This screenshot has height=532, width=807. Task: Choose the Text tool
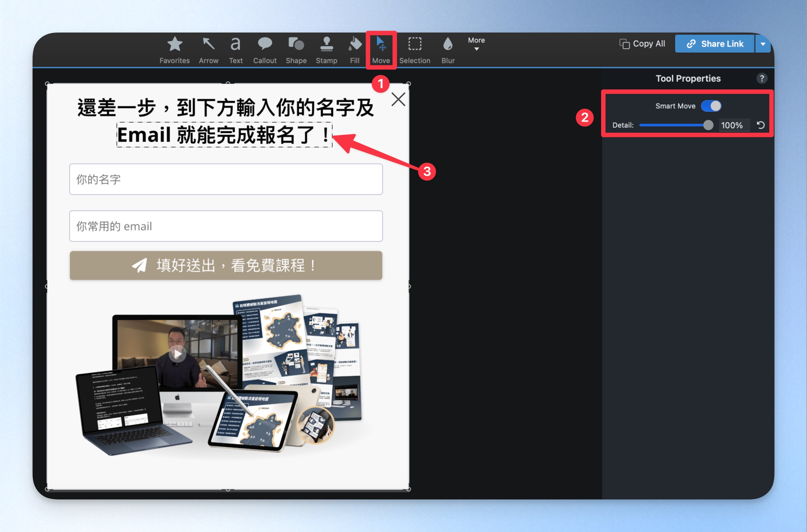tap(236, 50)
